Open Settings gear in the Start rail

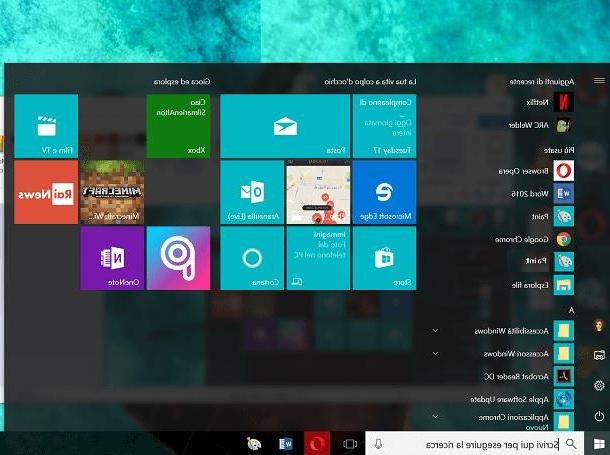[x=599, y=385]
